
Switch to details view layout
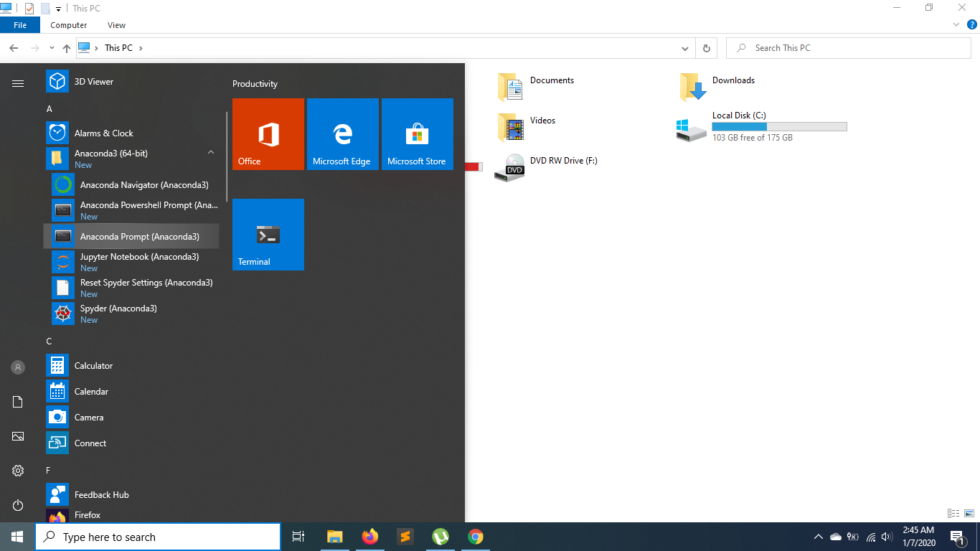pyautogui.click(x=953, y=513)
